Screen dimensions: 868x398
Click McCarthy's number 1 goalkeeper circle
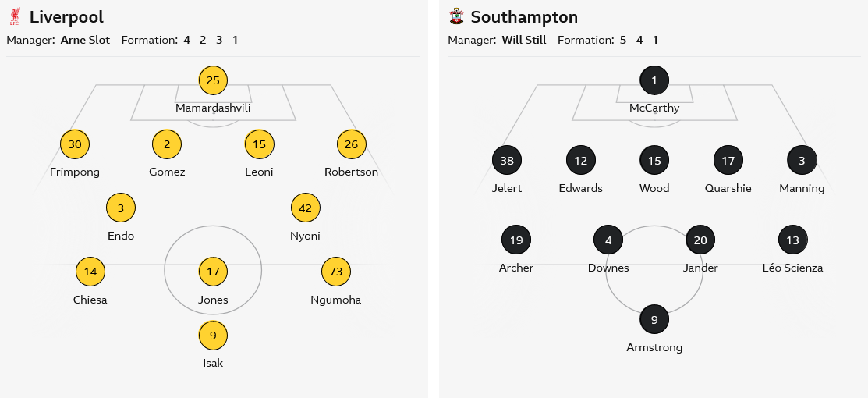click(654, 80)
